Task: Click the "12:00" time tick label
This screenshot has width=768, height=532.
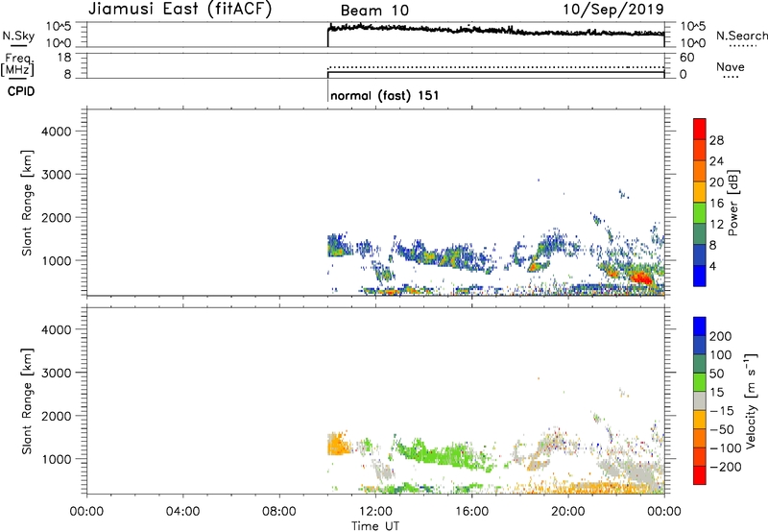Action: coord(375,512)
